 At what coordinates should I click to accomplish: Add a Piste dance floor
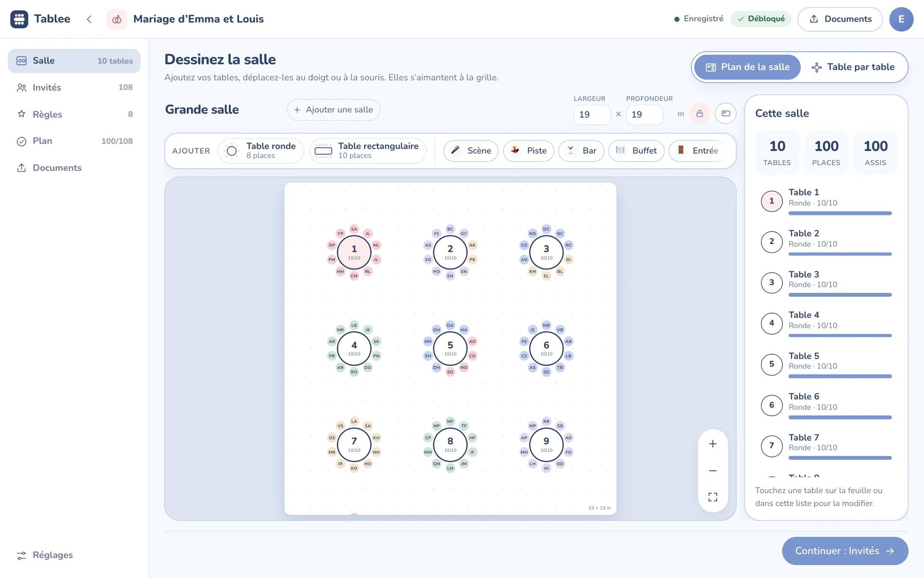(528, 151)
